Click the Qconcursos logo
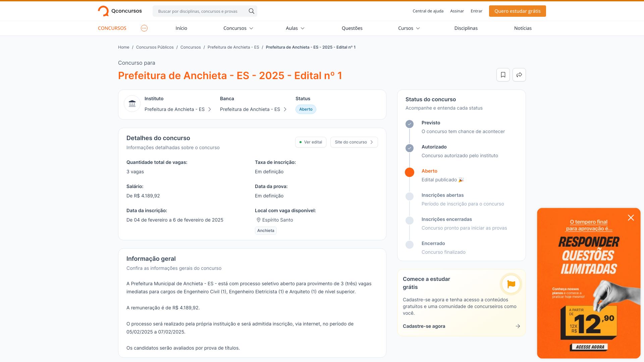This screenshot has height=362, width=644. pyautogui.click(x=120, y=11)
